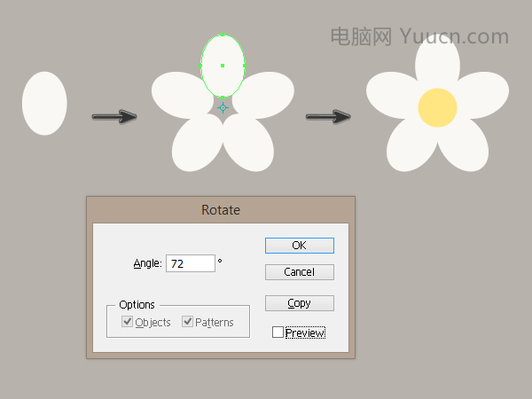Image resolution: width=532 pixels, height=399 pixels.
Task: Toggle the Patterns checkbox
Action: pos(187,321)
